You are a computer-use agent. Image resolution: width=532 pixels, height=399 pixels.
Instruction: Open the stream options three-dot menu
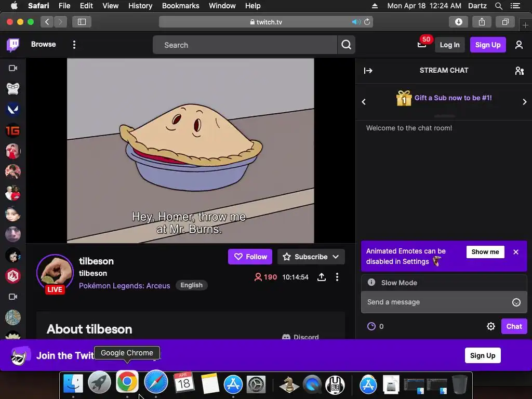[337, 277]
